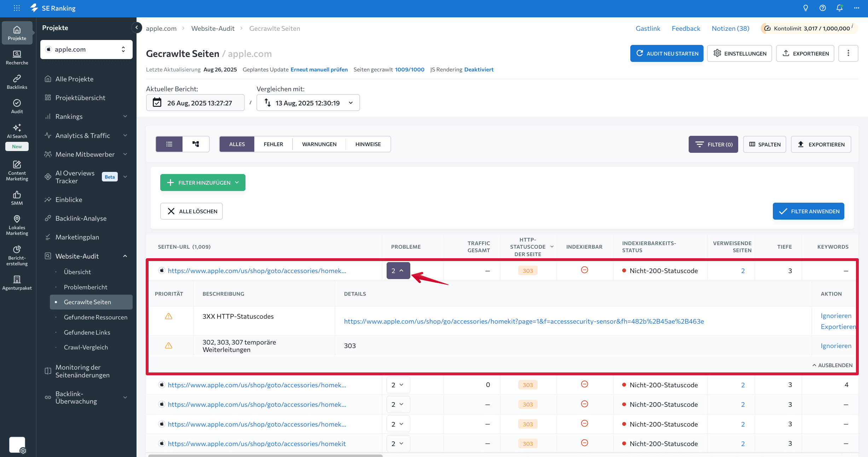Click Alle löschen button
Viewport: 868px width, 457px height.
(191, 211)
